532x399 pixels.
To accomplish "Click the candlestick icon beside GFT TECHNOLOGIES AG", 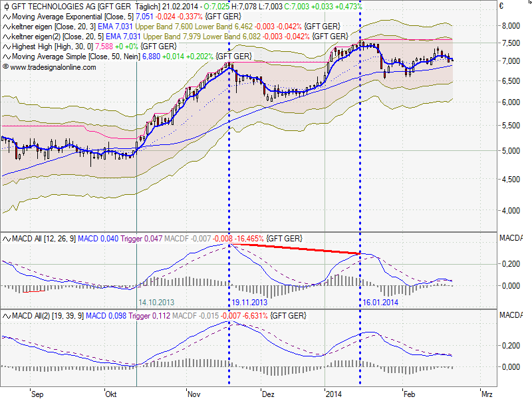I will [6, 5].
